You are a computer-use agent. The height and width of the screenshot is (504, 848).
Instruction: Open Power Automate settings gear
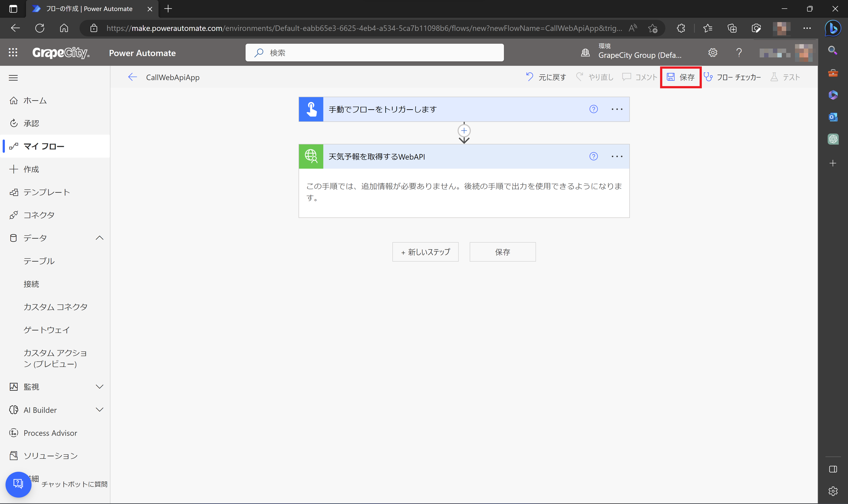(712, 53)
